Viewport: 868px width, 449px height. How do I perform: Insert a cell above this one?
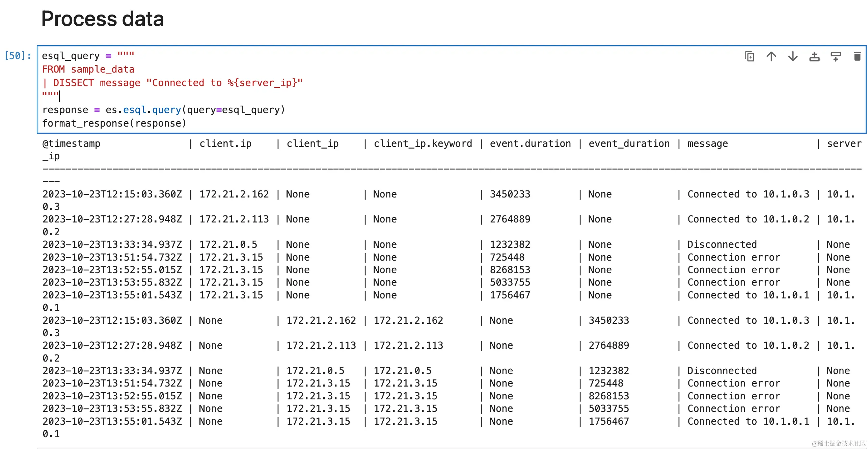point(814,56)
